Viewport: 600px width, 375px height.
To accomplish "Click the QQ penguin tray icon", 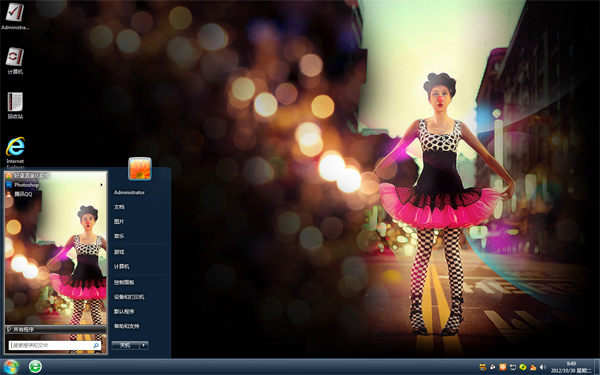I will pyautogui.click(x=533, y=367).
